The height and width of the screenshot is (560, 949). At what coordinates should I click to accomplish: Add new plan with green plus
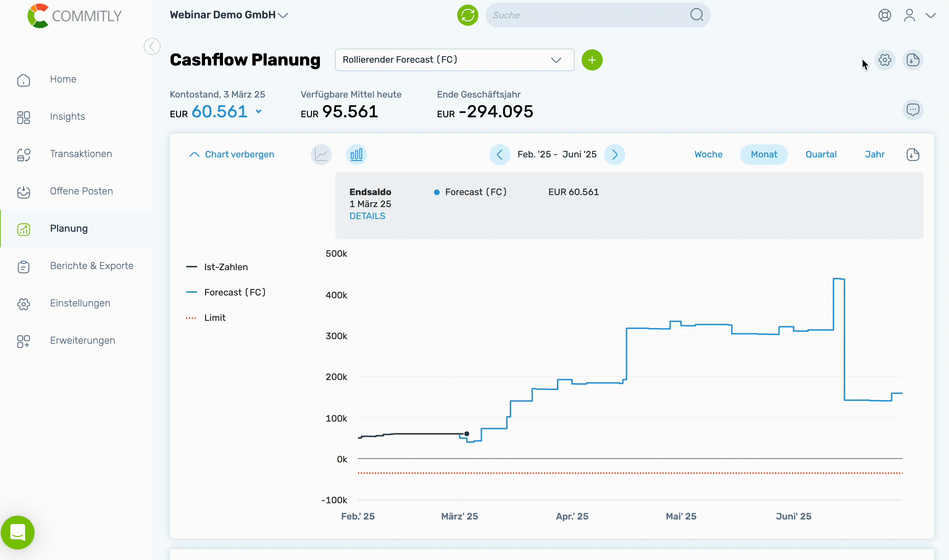(592, 60)
